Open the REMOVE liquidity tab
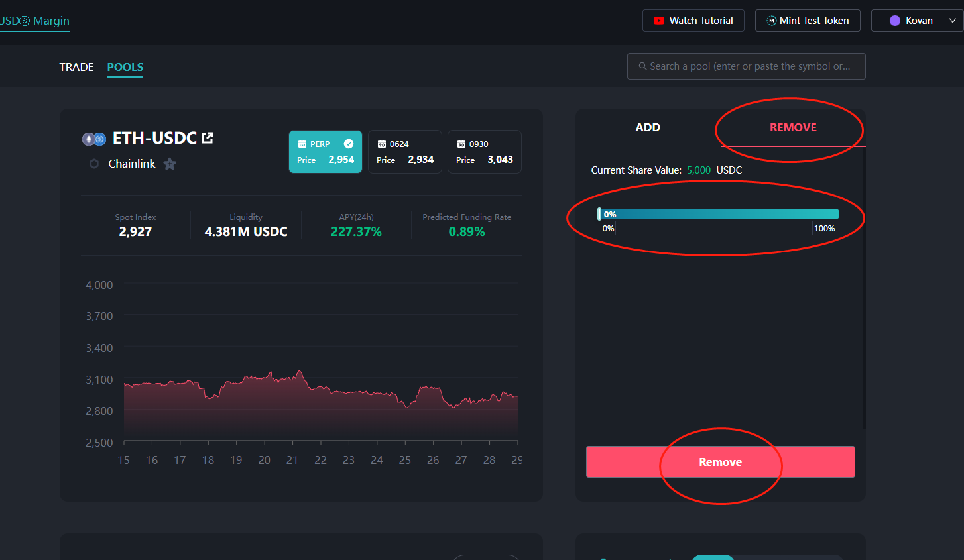The width and height of the screenshot is (964, 560). 793,127
